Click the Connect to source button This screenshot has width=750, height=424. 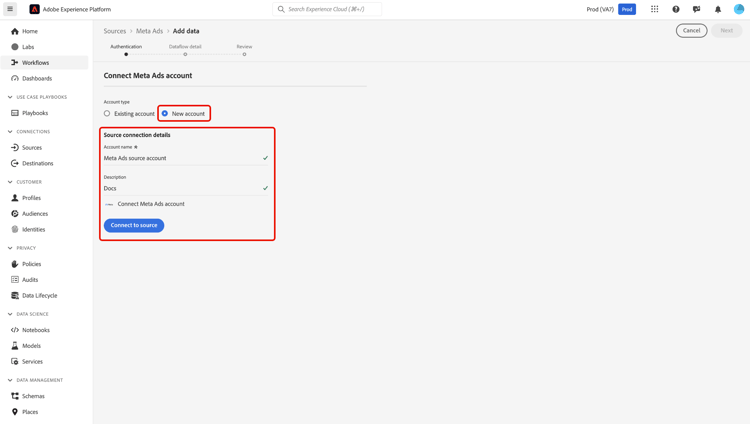pos(134,225)
